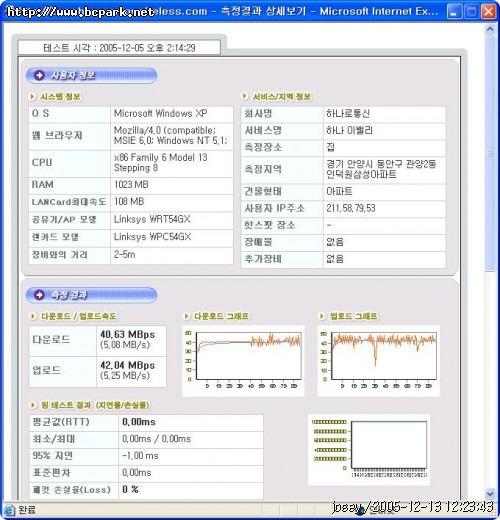Click the scrollbar up arrow
This screenshot has height=520, width=500.
490,29
